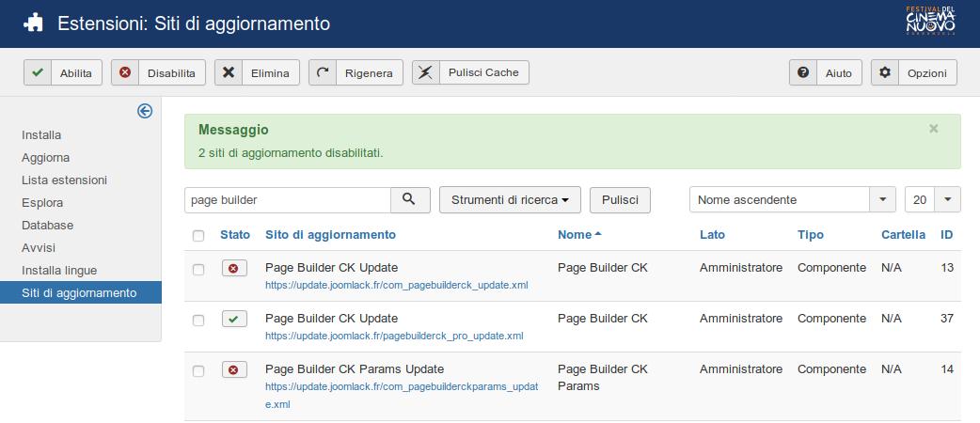Tick the checkbox for row ID 13
Image resolution: width=980 pixels, height=423 pixels.
[198, 269]
